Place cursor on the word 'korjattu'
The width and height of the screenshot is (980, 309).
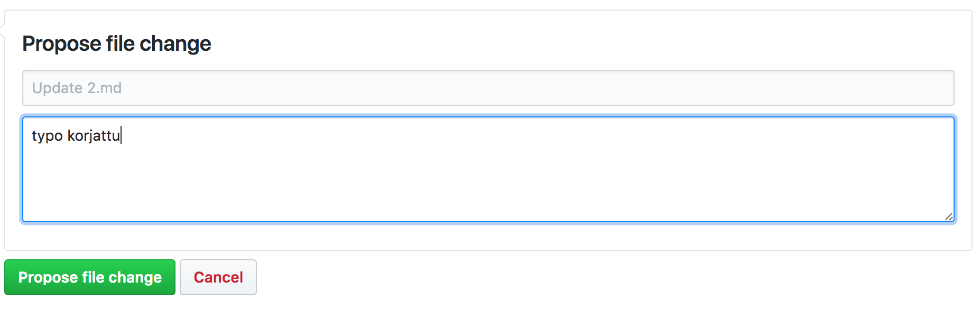pos(94,136)
